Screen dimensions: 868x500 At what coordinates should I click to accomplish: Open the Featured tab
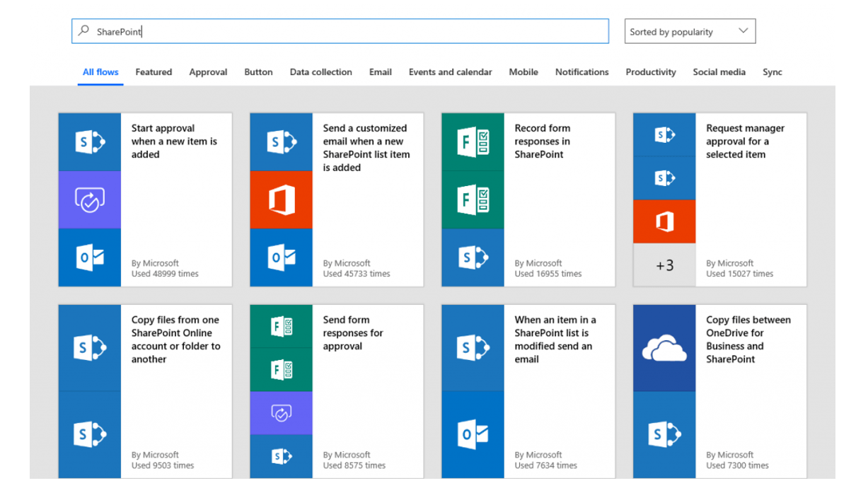(154, 72)
